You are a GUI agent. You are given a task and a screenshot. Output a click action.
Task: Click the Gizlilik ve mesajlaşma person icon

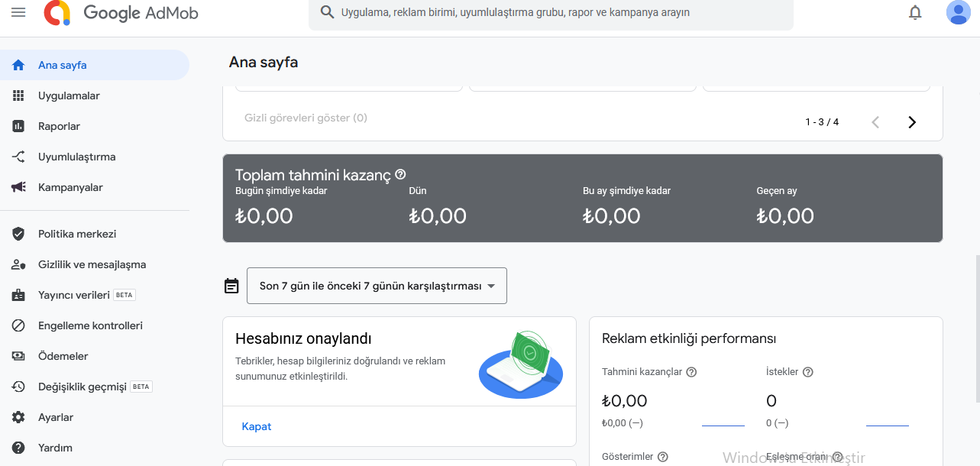point(18,264)
